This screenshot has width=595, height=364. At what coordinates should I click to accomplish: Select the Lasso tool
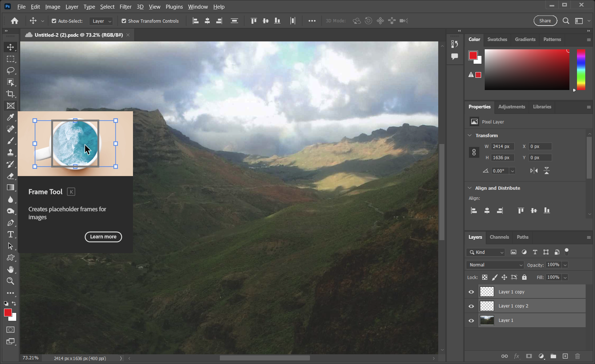pos(10,71)
